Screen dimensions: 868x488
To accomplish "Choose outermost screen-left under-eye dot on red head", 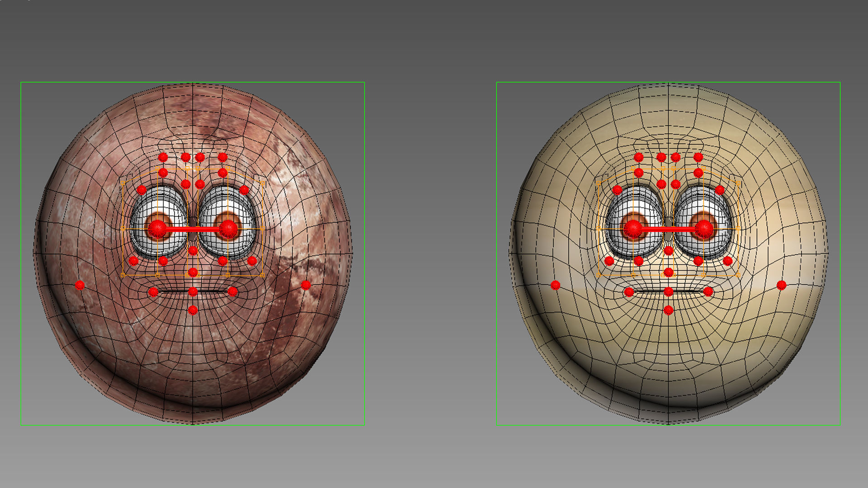I will point(133,261).
